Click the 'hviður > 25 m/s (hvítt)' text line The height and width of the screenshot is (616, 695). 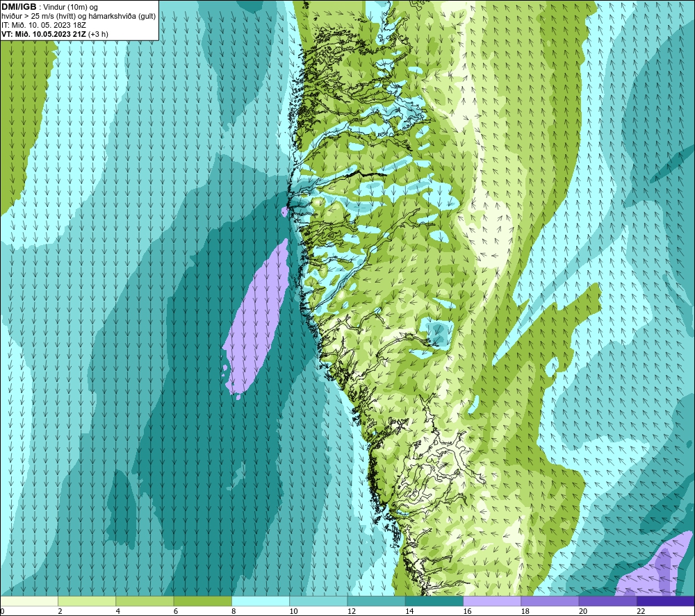click(39, 17)
